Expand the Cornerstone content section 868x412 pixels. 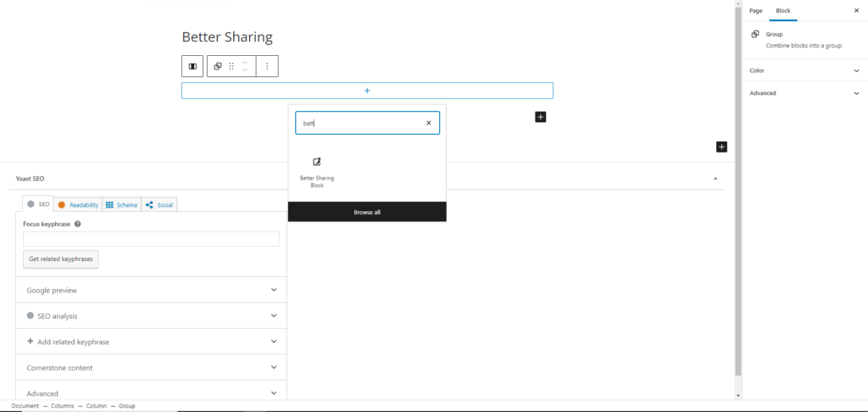pos(151,367)
